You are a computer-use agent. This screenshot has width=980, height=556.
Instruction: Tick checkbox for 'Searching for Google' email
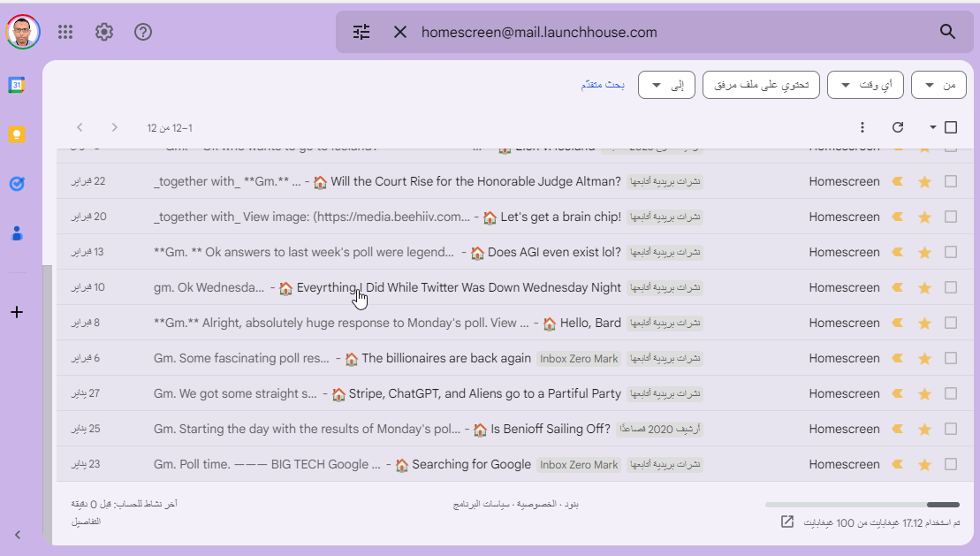(951, 464)
